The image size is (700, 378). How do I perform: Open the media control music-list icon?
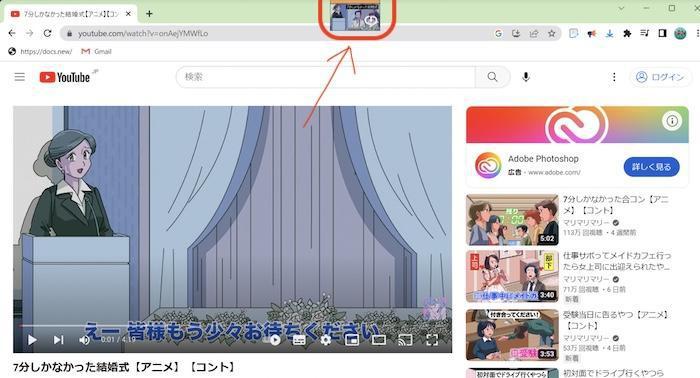click(x=645, y=33)
